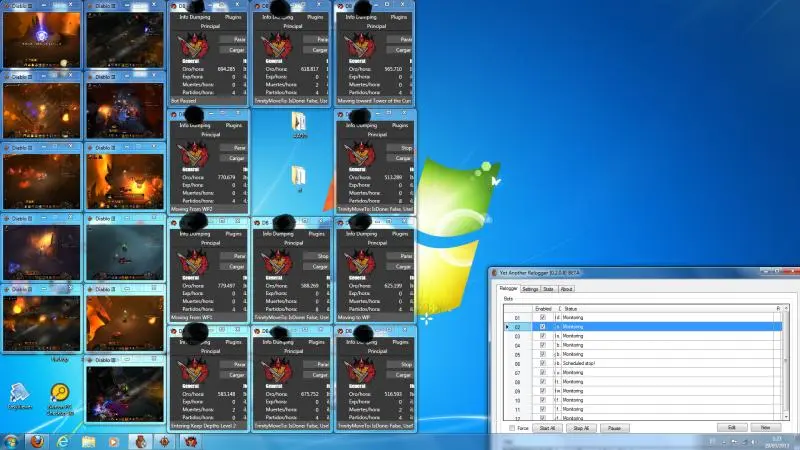Open Plugins tab in 'Moving toward Tower' window
800x450 pixels.
pos(399,17)
